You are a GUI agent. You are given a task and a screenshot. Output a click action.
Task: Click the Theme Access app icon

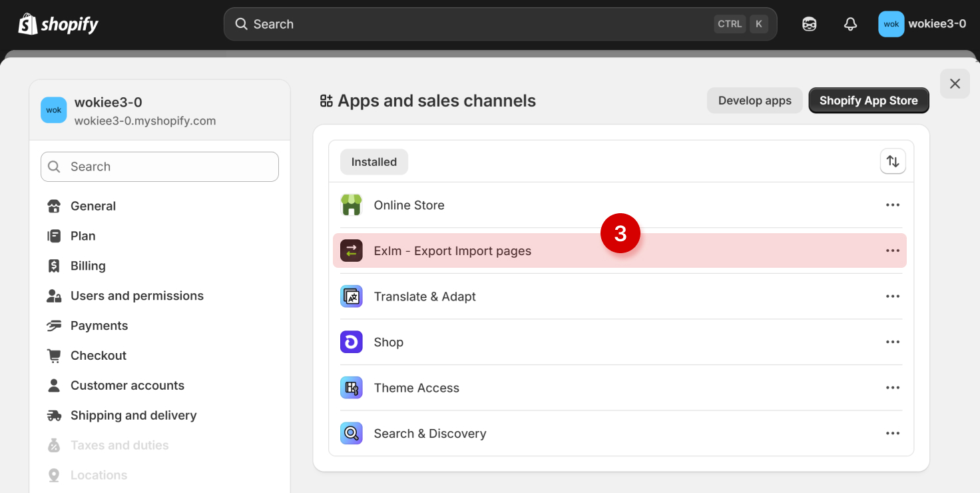[x=352, y=388]
